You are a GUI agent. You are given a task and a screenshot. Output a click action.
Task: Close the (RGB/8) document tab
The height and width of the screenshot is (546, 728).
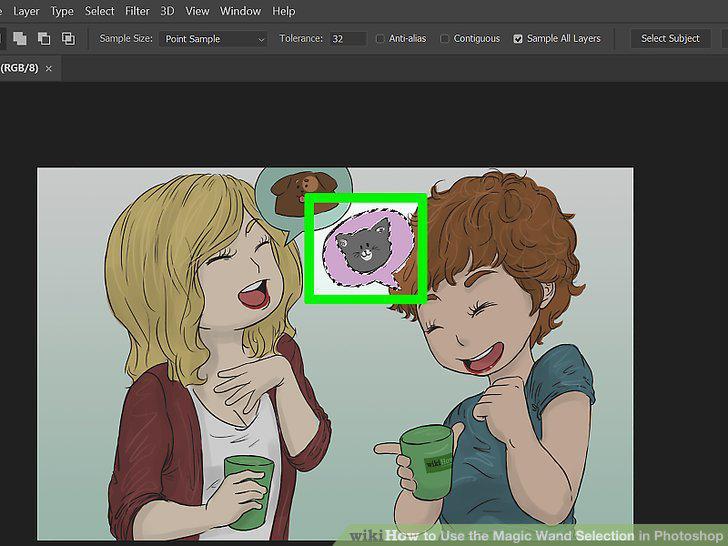tap(48, 68)
